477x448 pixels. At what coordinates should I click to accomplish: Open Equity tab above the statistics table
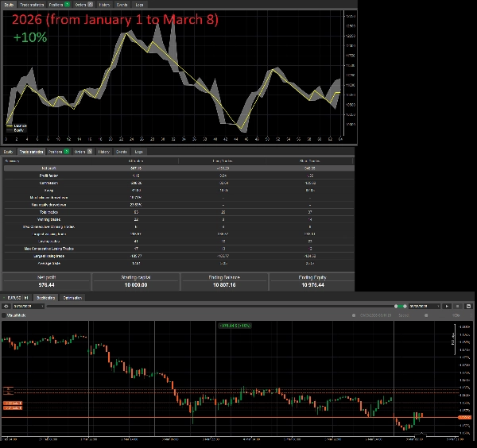tap(8, 152)
